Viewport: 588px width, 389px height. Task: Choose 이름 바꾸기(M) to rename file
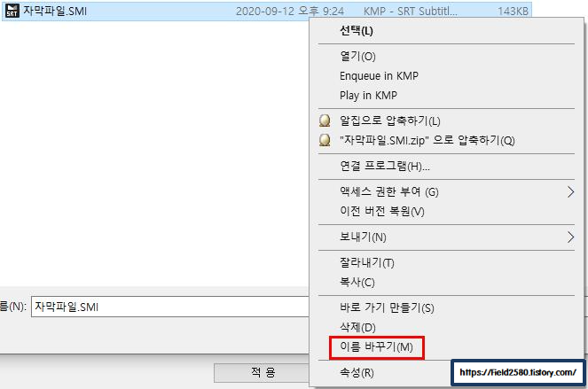coord(377,347)
